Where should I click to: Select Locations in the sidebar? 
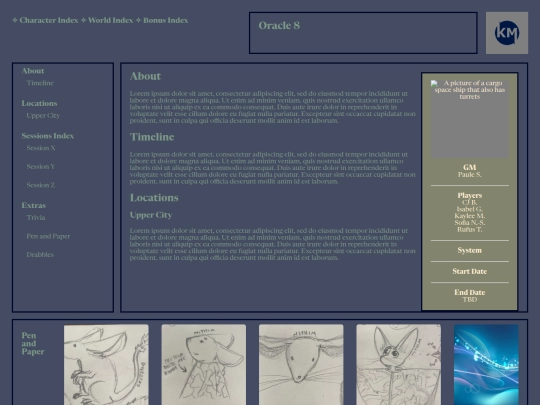point(39,103)
